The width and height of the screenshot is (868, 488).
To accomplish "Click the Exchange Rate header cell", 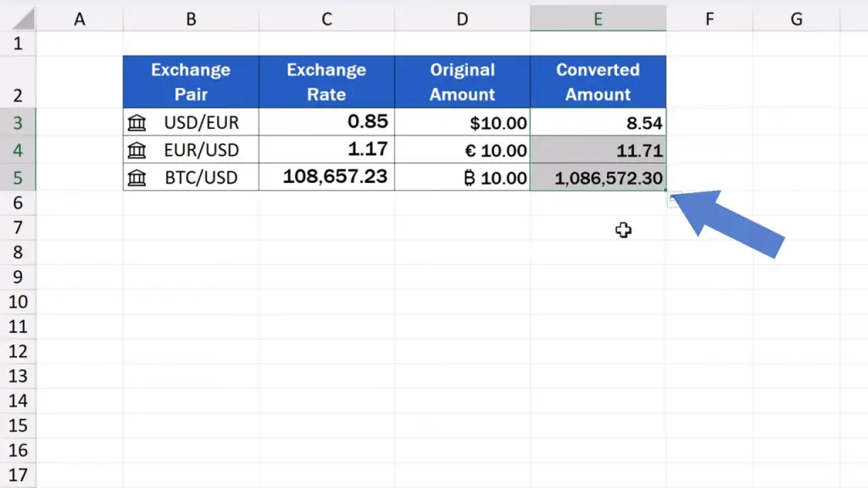I will (326, 82).
